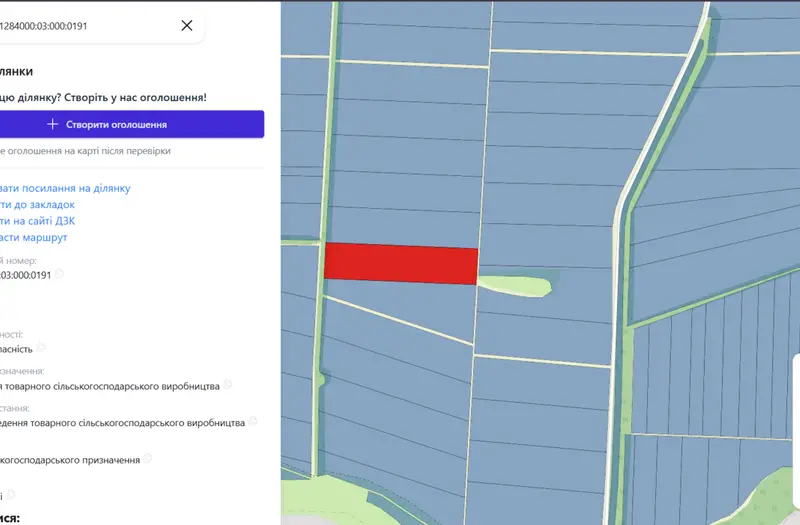Copy the cadastral number 03:000:0191 value
The width and height of the screenshot is (800, 525).
pyautogui.click(x=59, y=273)
